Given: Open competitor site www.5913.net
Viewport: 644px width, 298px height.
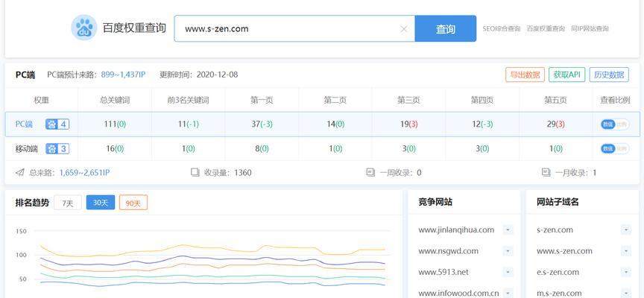Looking at the screenshot, I should tap(443, 272).
